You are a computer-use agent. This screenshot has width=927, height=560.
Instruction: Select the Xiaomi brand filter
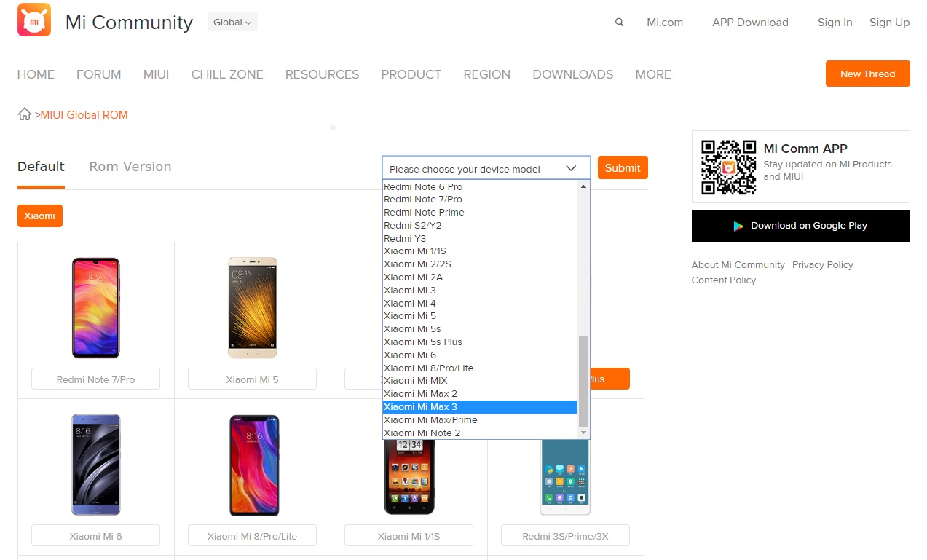click(40, 216)
